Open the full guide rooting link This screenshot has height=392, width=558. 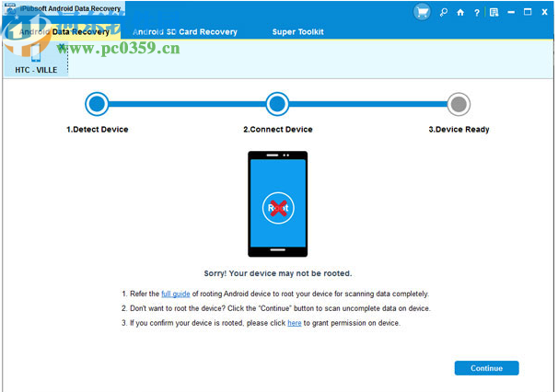click(x=176, y=294)
